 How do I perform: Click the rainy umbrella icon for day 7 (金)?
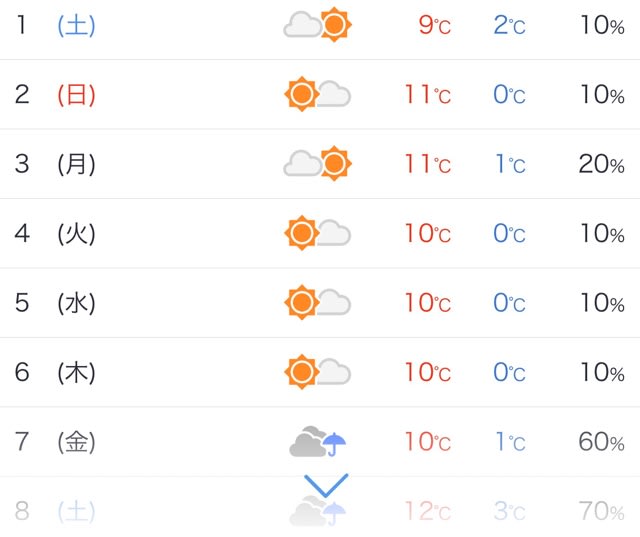tap(318, 441)
